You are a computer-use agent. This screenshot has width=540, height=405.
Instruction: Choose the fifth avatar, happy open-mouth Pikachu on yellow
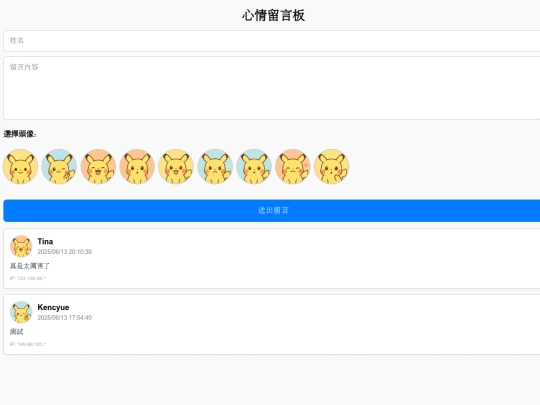point(176,167)
